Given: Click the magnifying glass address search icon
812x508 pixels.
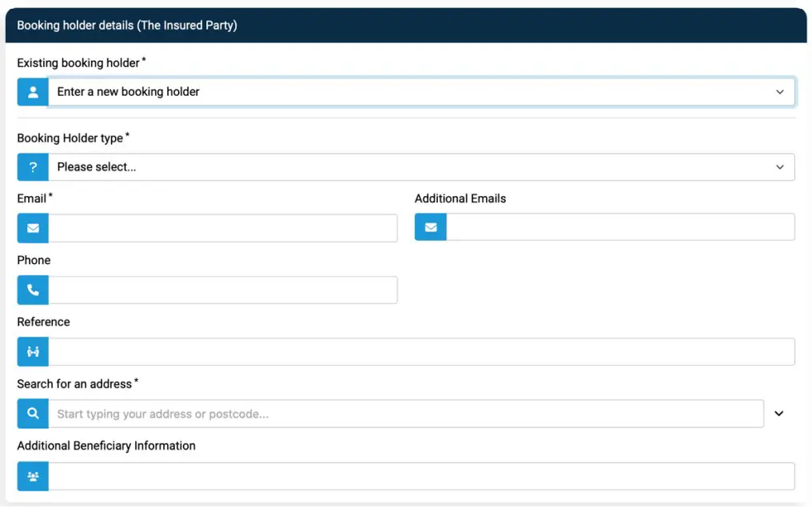Looking at the screenshot, I should tap(33, 414).
